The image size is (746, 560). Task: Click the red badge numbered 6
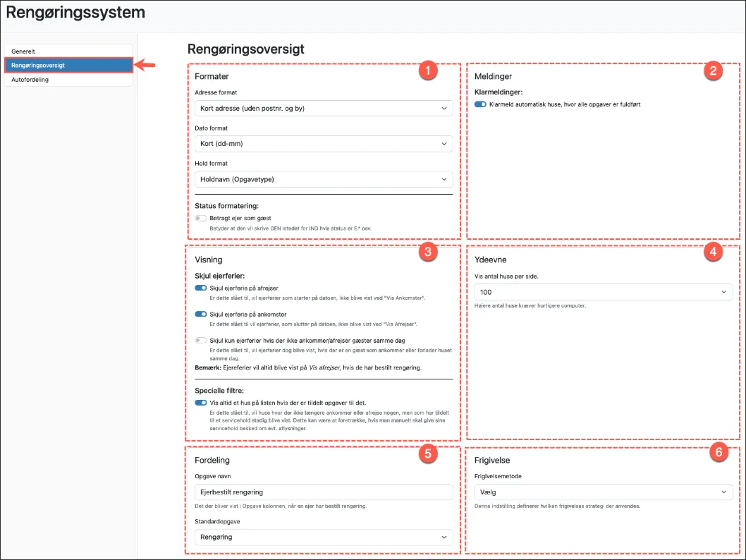click(718, 454)
